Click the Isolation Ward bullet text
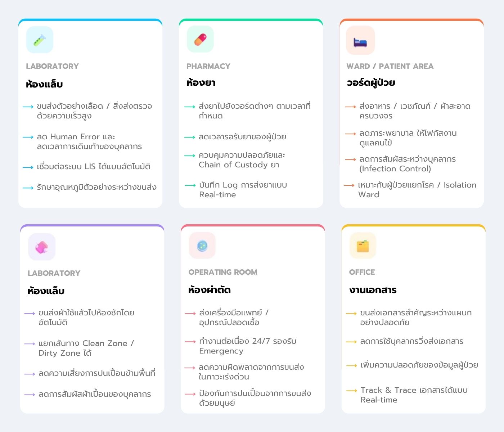 click(x=417, y=190)
